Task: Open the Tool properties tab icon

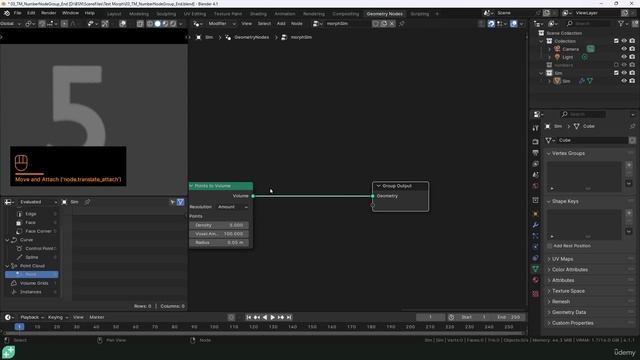Action: point(536,128)
